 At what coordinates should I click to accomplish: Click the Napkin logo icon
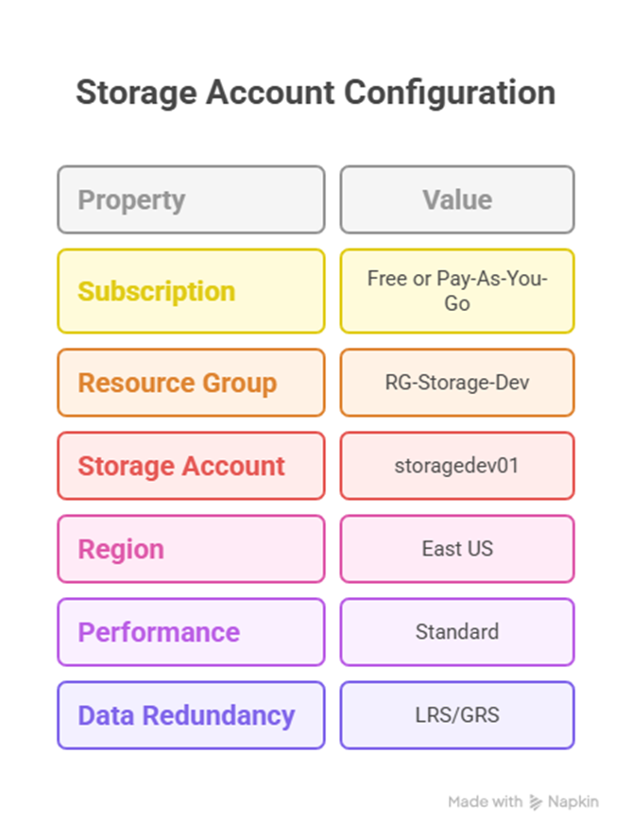pos(536,801)
